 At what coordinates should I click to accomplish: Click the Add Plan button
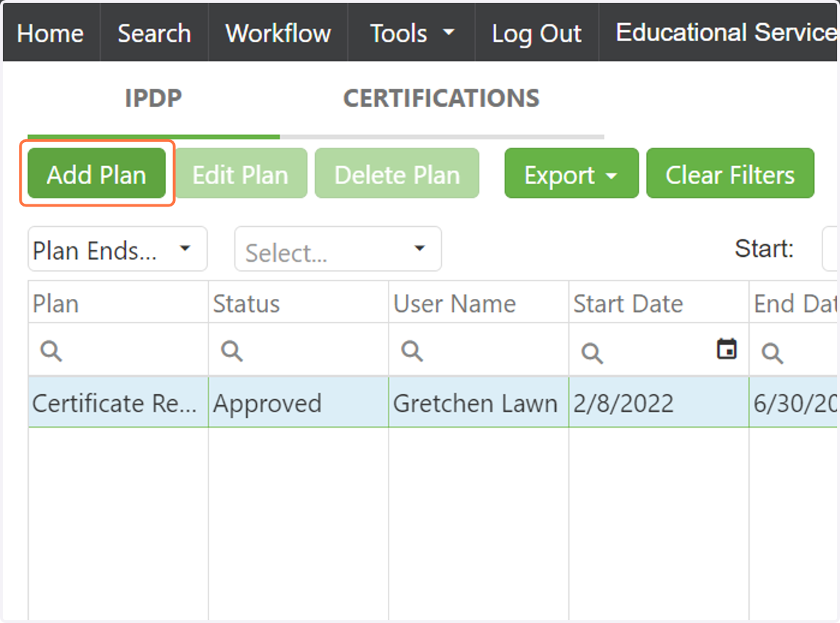[97, 174]
